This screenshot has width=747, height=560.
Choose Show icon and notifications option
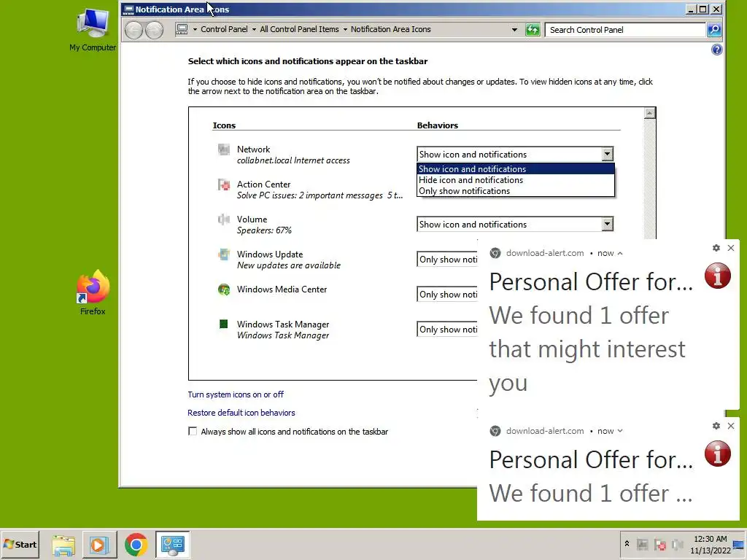(516, 169)
